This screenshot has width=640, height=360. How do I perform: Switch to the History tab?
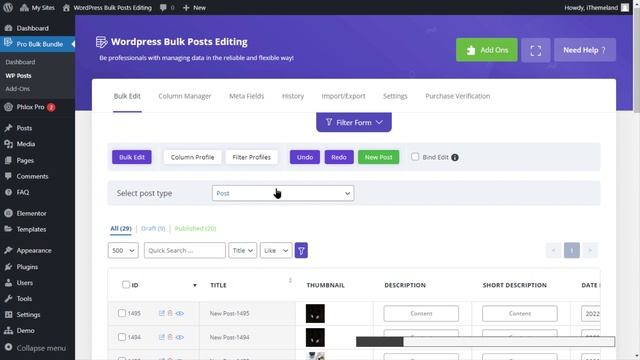(293, 96)
